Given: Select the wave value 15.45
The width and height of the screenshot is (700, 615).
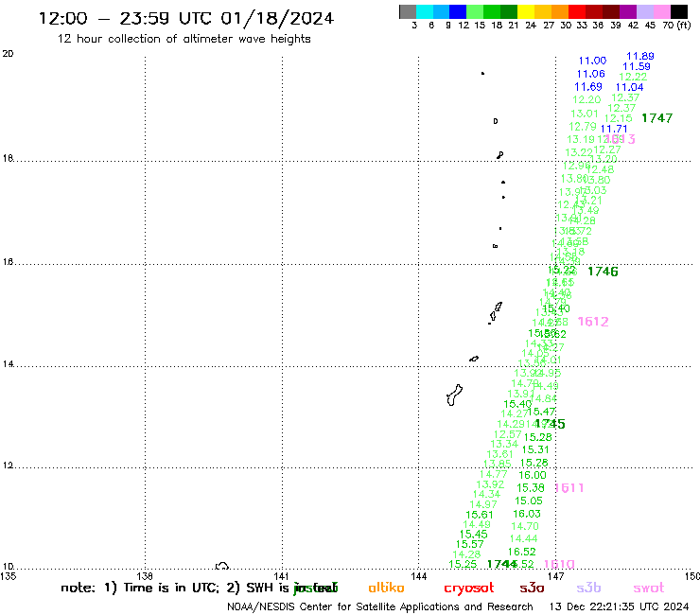Looking at the screenshot, I should (473, 535).
